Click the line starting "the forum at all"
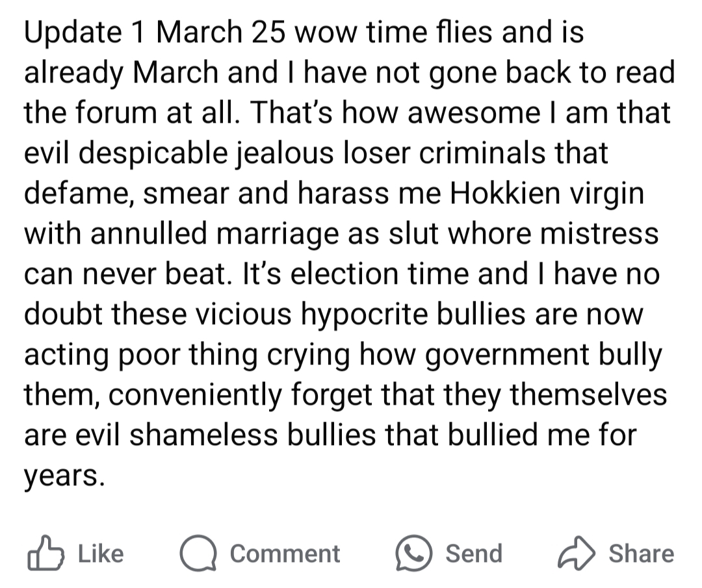Image resolution: width=702 pixels, height=588 pixels. [x=347, y=113]
